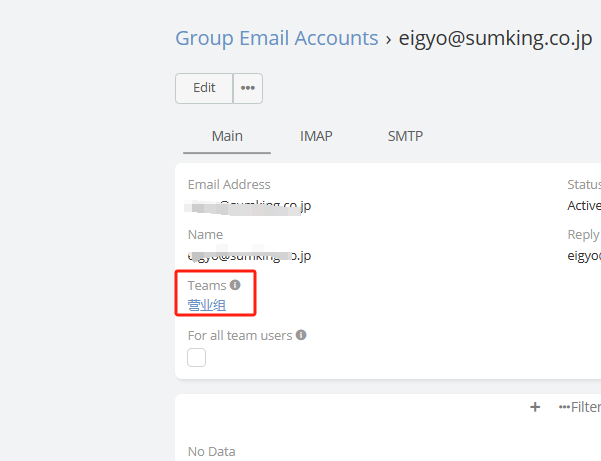Open the IMAP tab
Viewport: 601px width, 461px height.
pos(316,136)
